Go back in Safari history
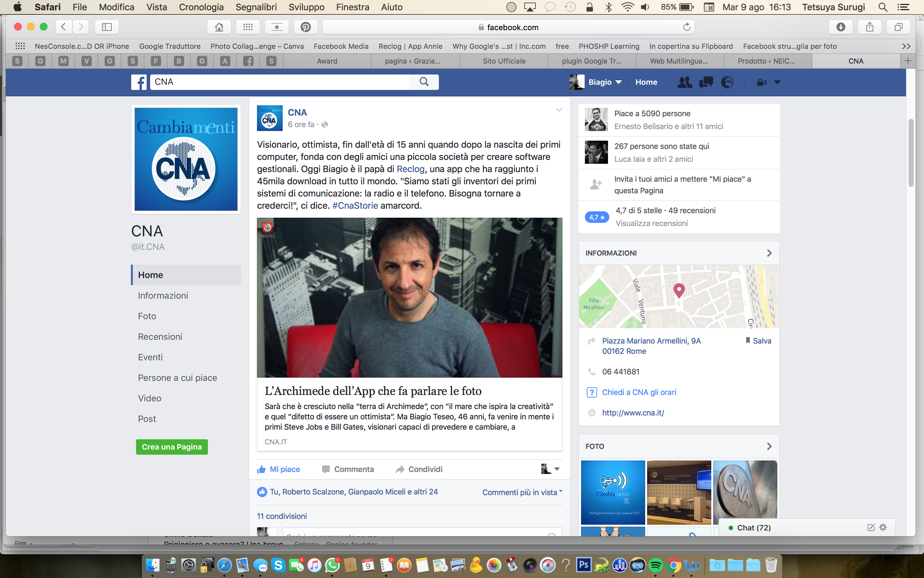 click(x=64, y=27)
